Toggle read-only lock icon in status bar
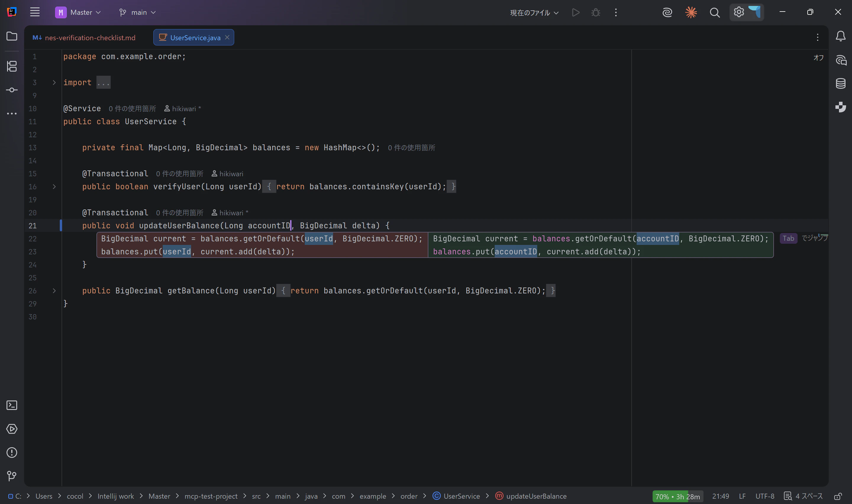Viewport: 852px width, 504px height. click(838, 496)
